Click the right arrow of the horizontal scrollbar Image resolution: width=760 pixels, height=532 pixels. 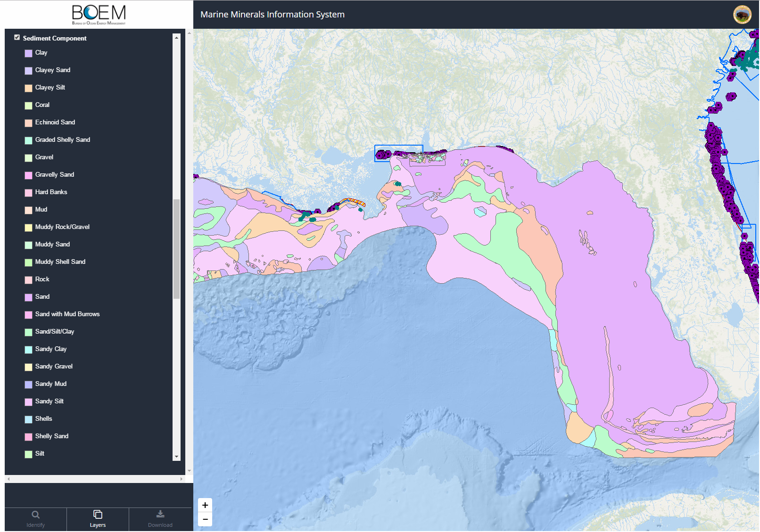click(x=182, y=479)
